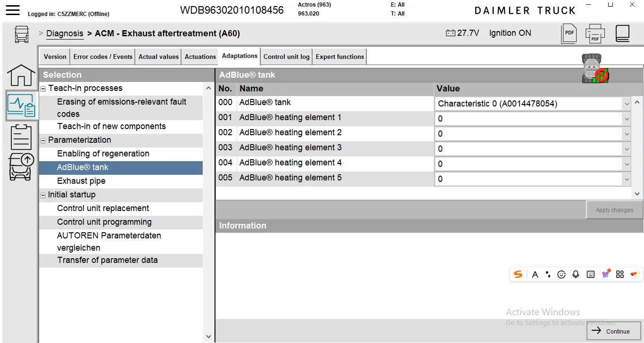Click Selection tree scroll up arrow
644x343 pixels.
click(209, 88)
